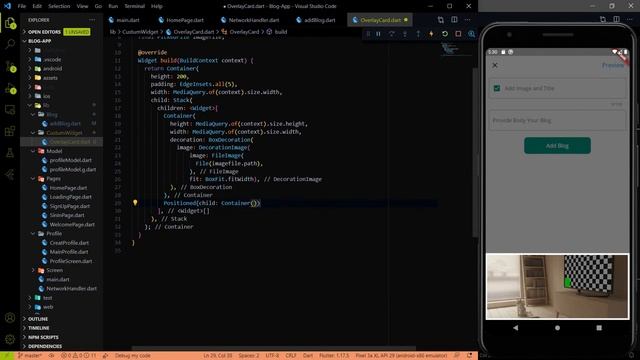Image resolution: width=640 pixels, height=360 pixels.
Task: Click master branch in status bar
Action: [x=30, y=356]
